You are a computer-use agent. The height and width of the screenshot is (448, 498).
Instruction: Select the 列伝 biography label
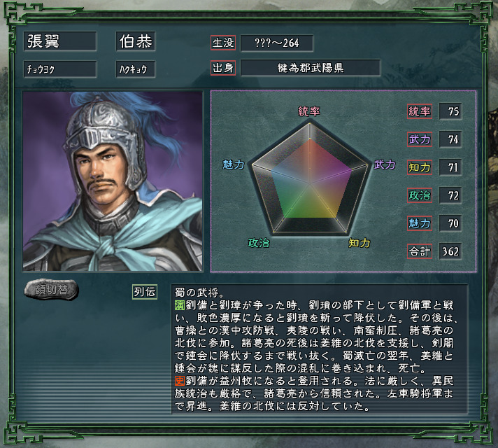pos(145,292)
